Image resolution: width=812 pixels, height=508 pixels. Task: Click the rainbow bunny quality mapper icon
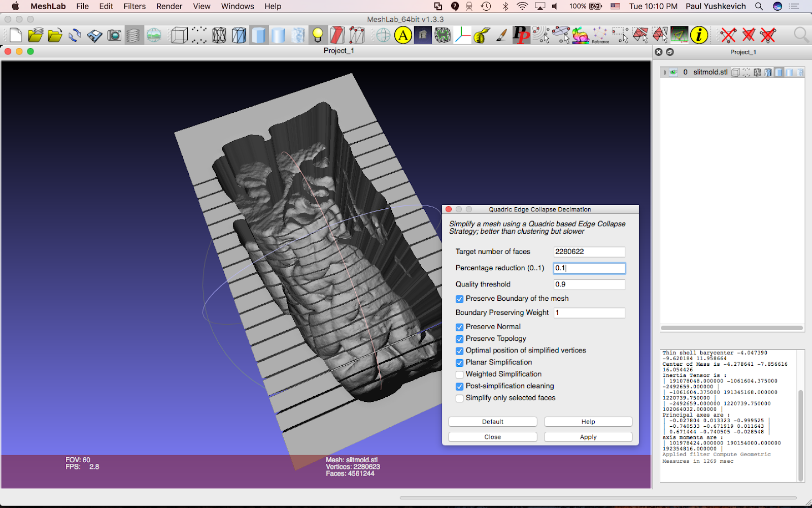click(x=581, y=35)
